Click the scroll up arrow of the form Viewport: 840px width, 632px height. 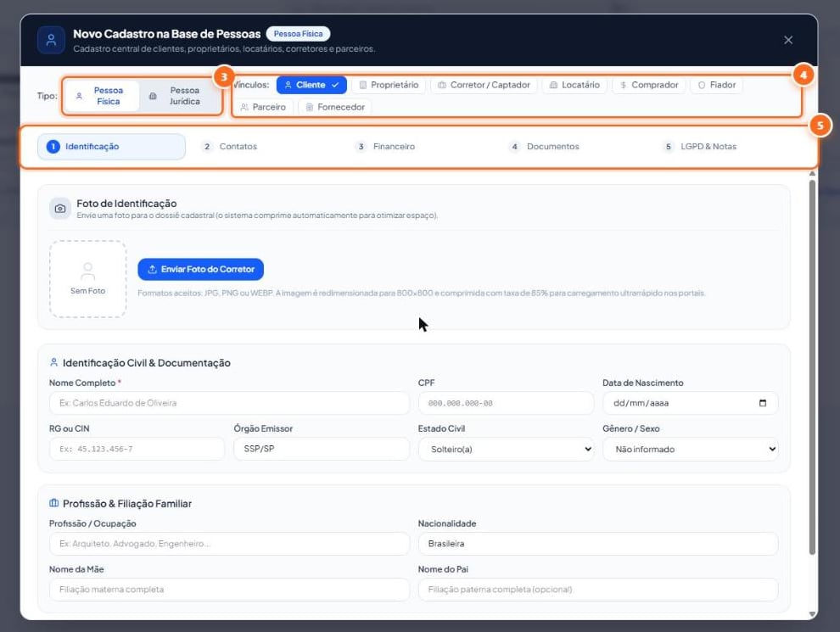812,174
